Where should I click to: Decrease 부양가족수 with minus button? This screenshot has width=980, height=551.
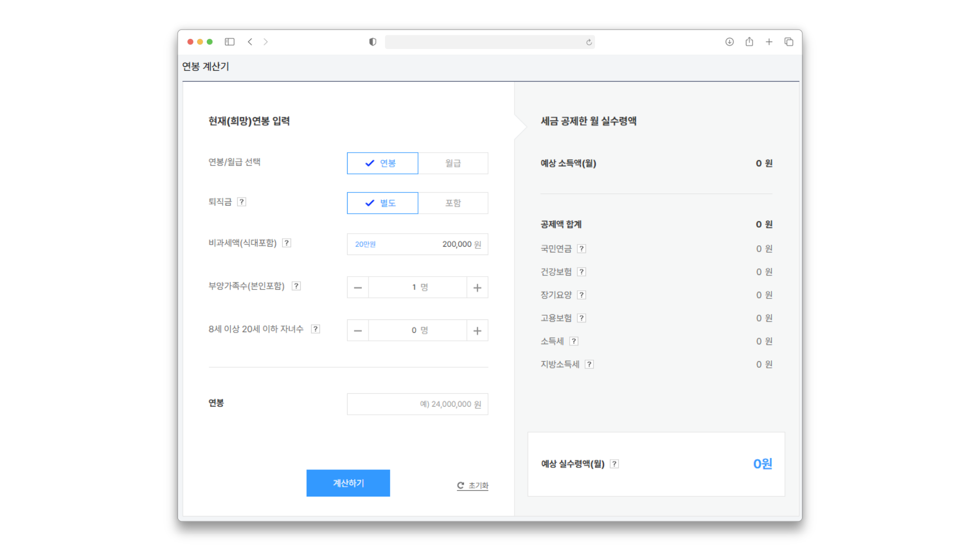point(358,288)
